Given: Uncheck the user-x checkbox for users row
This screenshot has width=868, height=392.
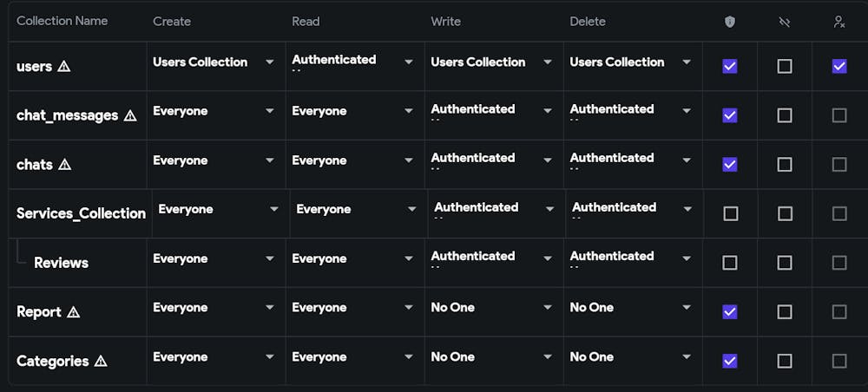Looking at the screenshot, I should (x=839, y=66).
